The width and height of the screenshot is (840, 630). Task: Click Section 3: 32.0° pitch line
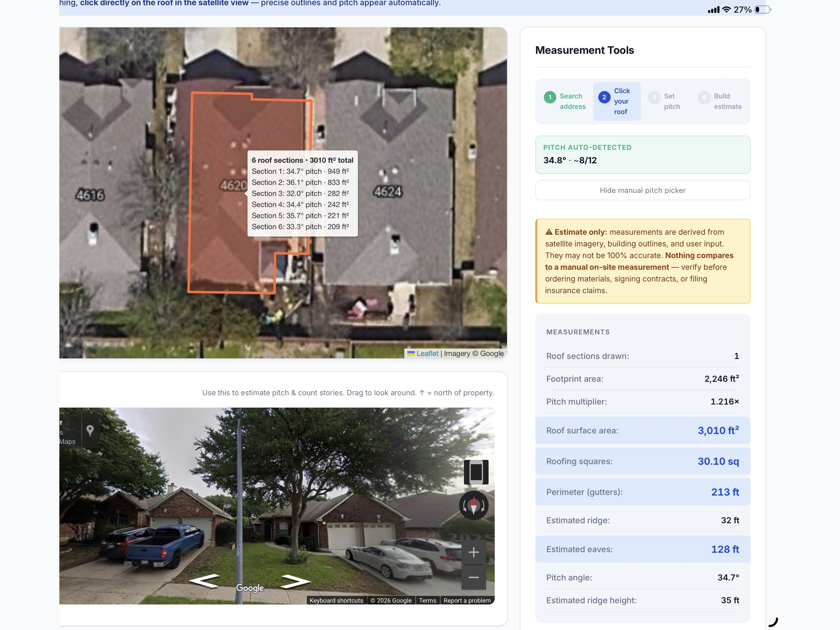point(300,193)
